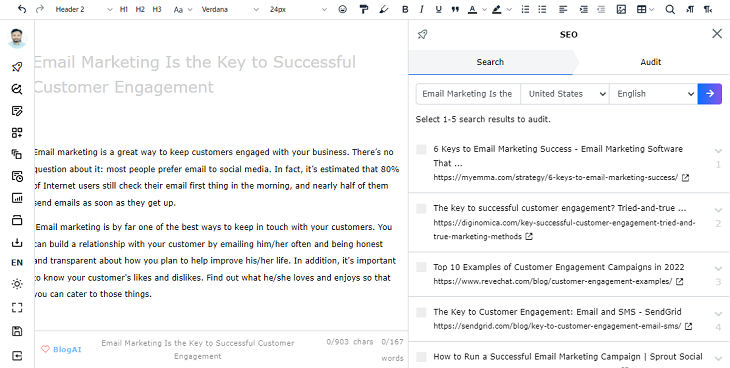Open the analytics search sidebar icon
730x368 pixels.
[x=17, y=89]
